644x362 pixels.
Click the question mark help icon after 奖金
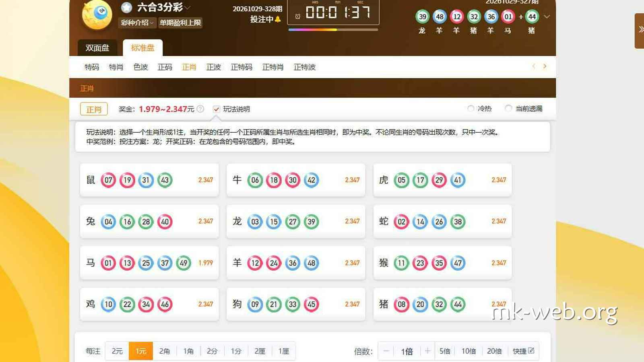point(200,109)
